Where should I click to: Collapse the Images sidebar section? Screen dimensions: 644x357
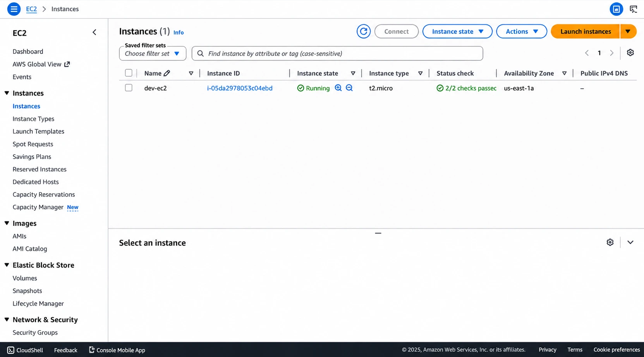click(7, 223)
